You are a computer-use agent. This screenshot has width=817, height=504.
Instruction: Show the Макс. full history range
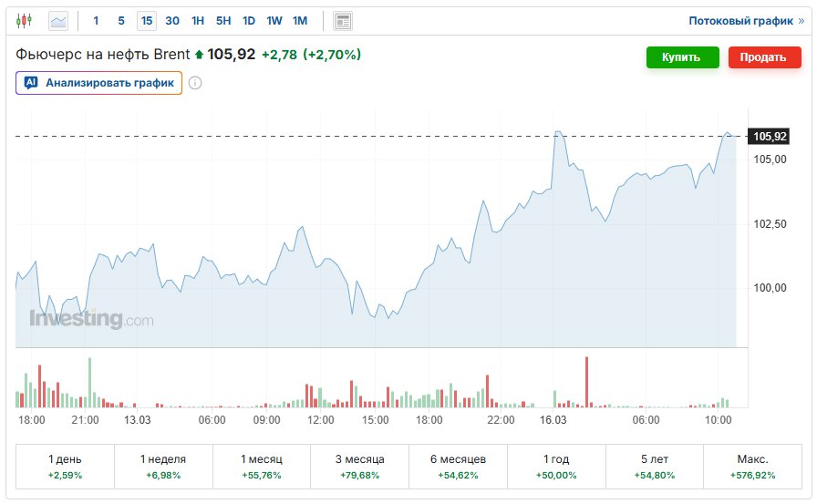(x=752, y=467)
